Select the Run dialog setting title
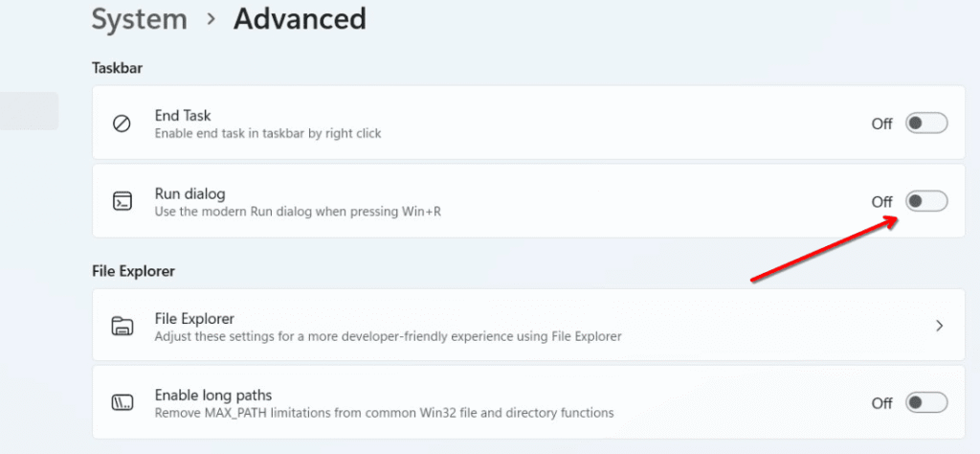Image resolution: width=980 pixels, height=454 pixels. (x=189, y=193)
